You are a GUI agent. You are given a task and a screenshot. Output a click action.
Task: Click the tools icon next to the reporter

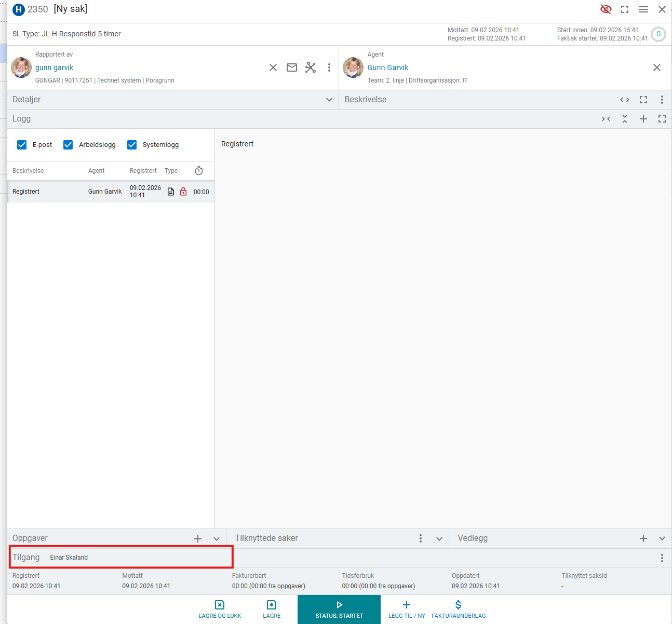point(311,67)
